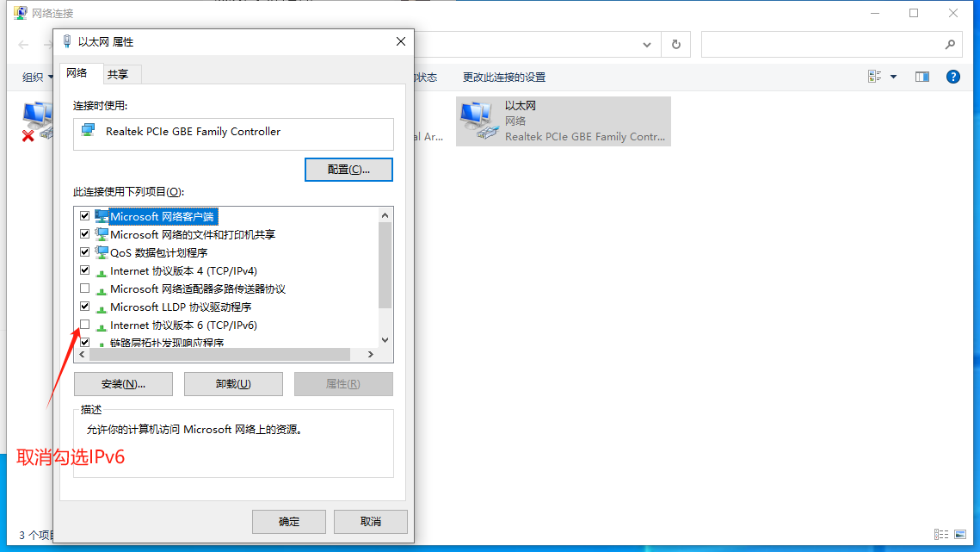
Task: Toggle Microsoft 网络的文件和打印机共享 checkbox
Action: pos(85,234)
